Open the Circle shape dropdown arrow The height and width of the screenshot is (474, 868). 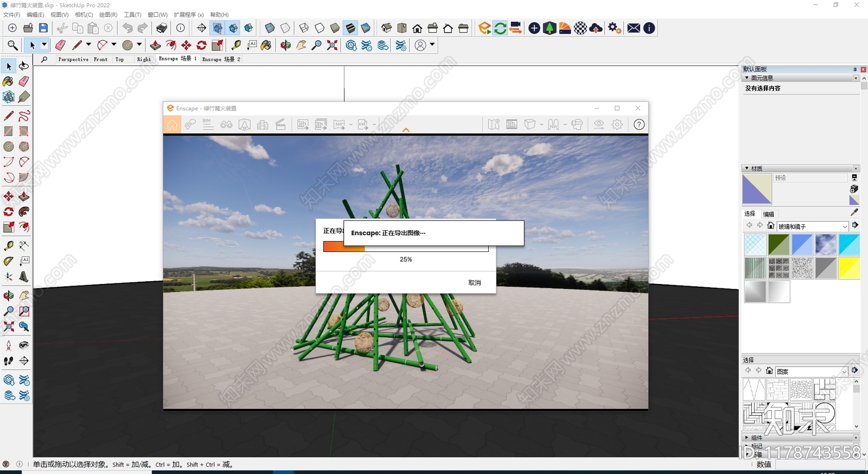pos(139,45)
